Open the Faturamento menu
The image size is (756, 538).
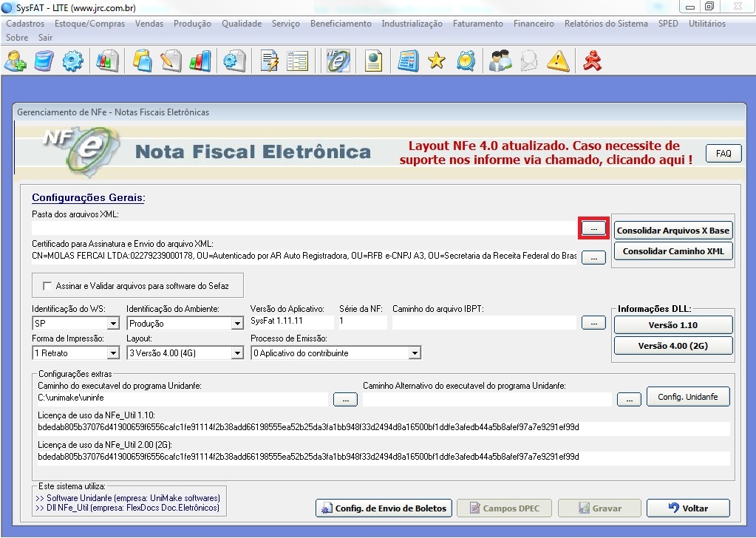(x=478, y=24)
